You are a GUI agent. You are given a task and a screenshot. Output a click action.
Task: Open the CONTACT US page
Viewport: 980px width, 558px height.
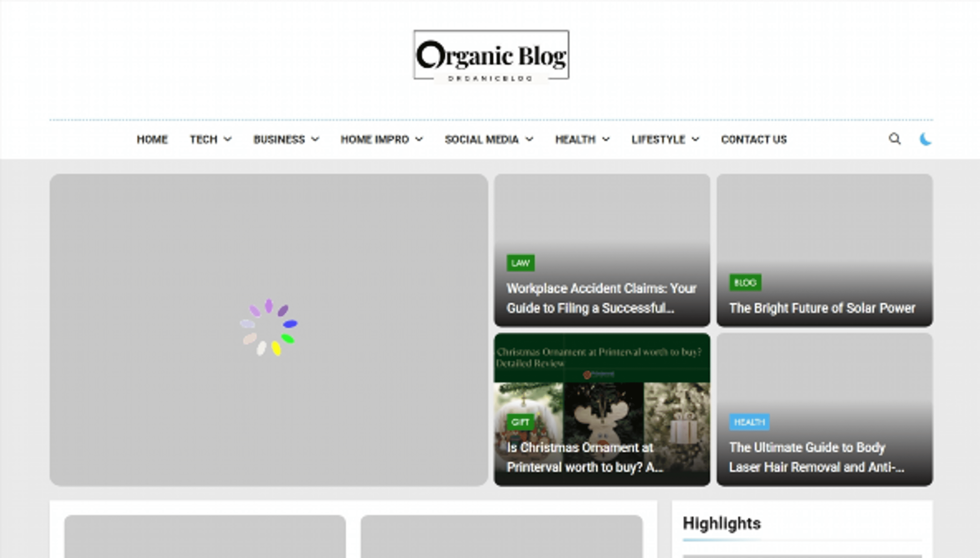[753, 139]
